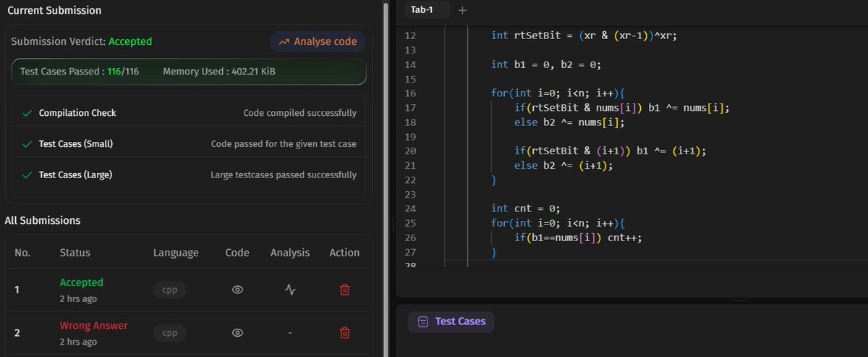Select the Test Cases (Large) row
The image size is (868, 357).
pos(189,175)
